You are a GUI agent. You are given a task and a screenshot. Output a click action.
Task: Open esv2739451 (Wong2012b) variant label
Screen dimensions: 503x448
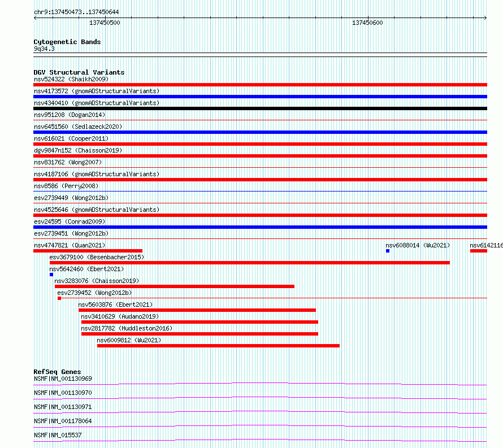tap(71, 233)
